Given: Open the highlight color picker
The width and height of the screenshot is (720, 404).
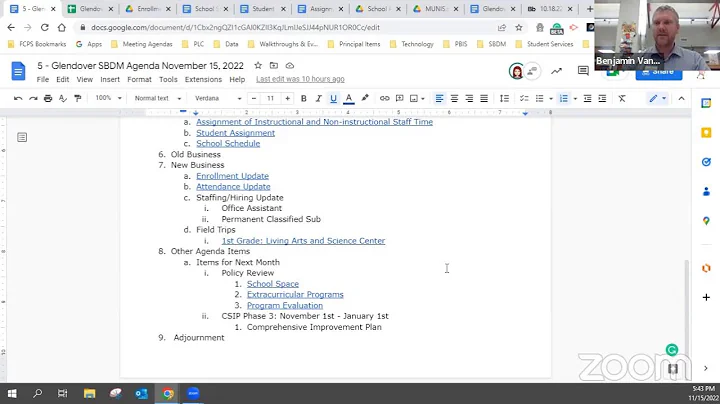Looking at the screenshot, I should pyautogui.click(x=365, y=98).
